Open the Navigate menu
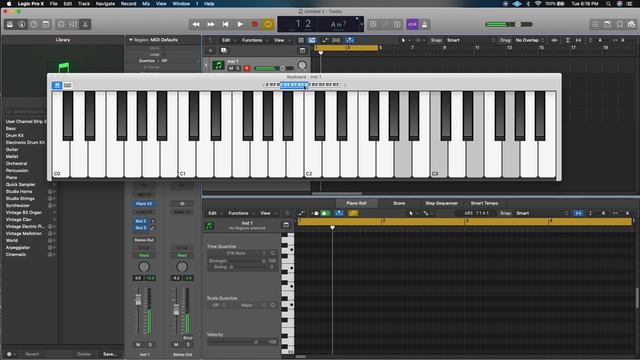This screenshot has height=360, width=640. pos(105,4)
